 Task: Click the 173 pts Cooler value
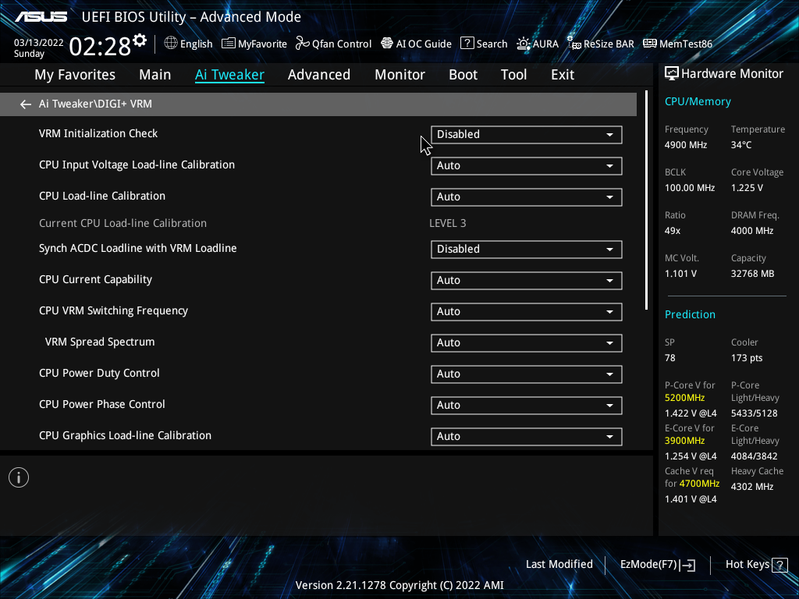(x=747, y=358)
